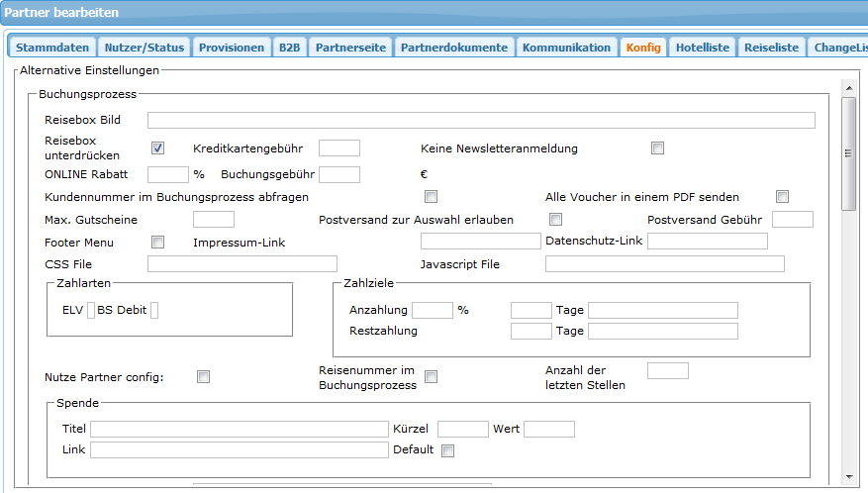Switch to the Provisionen tab

(x=231, y=48)
